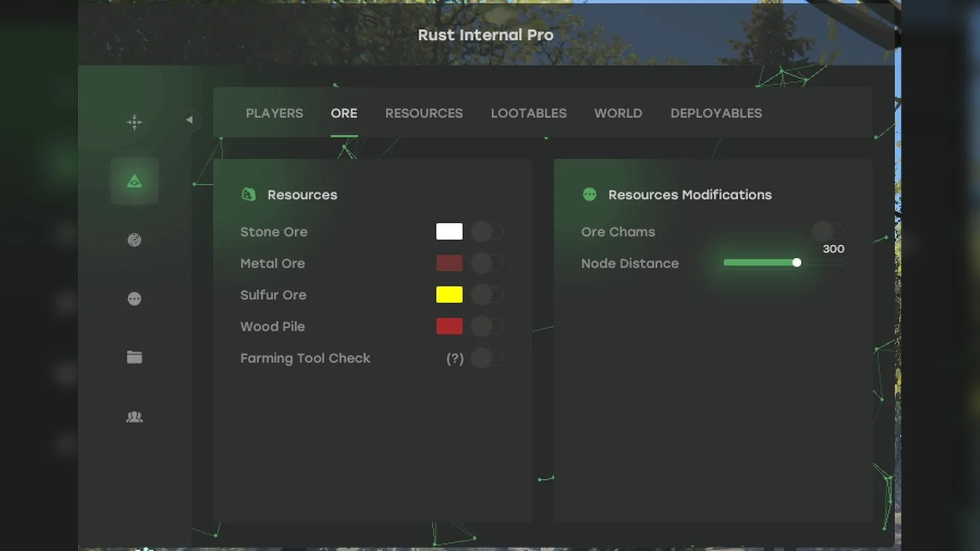Open the crosshair aim section in sidebar
The height and width of the screenshot is (551, 980).
click(134, 122)
